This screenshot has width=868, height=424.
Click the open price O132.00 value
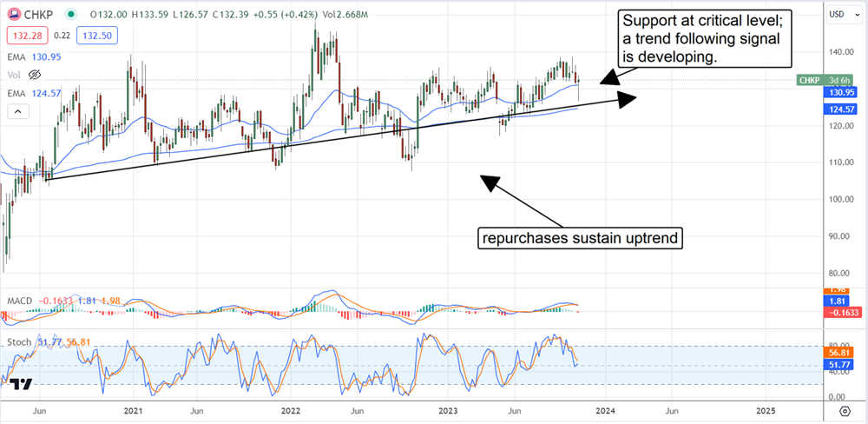[x=108, y=14]
